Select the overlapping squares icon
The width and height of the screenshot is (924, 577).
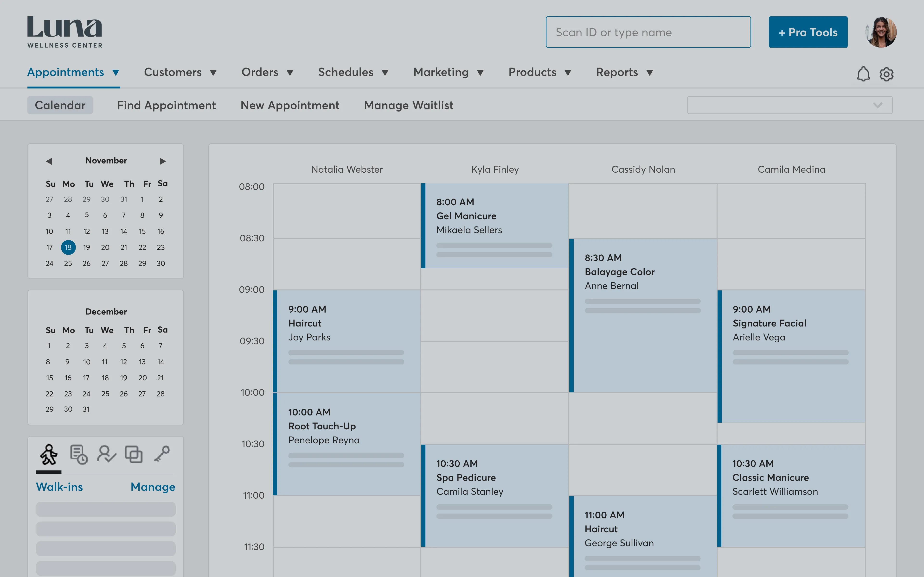click(x=134, y=454)
